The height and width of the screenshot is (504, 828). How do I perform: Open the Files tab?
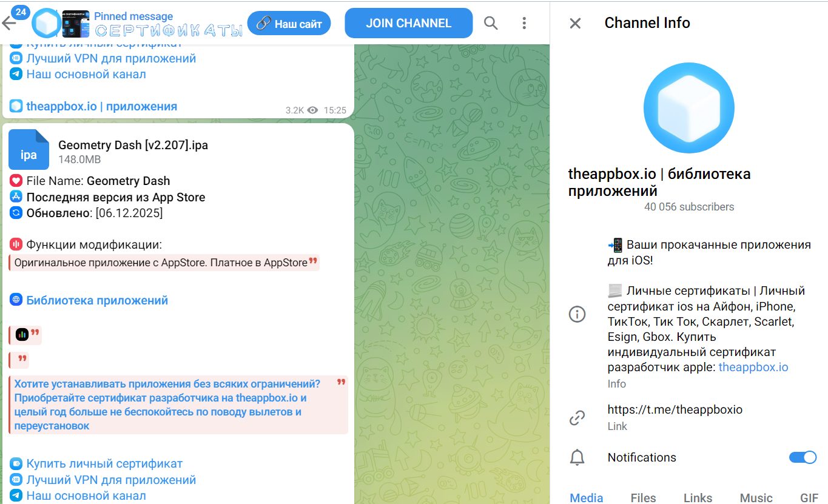click(644, 497)
